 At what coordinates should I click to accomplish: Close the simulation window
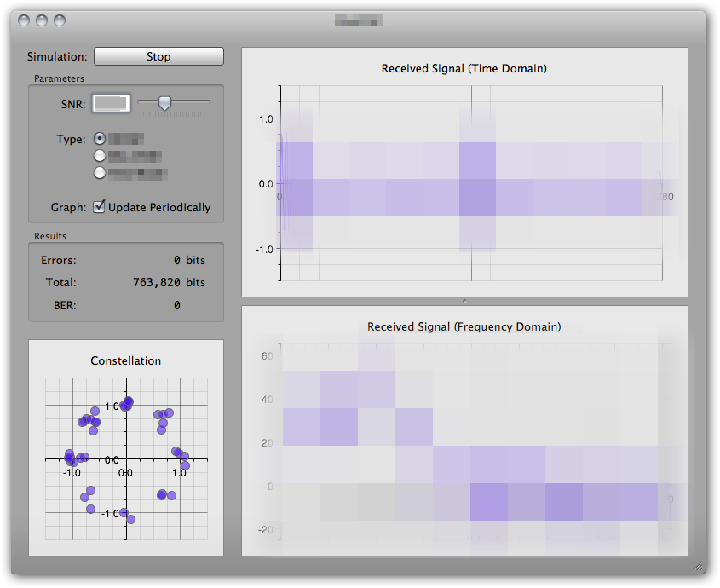coord(24,20)
